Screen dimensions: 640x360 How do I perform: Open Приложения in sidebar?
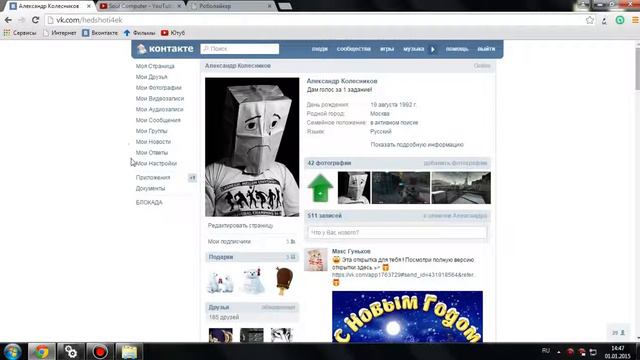click(x=153, y=178)
